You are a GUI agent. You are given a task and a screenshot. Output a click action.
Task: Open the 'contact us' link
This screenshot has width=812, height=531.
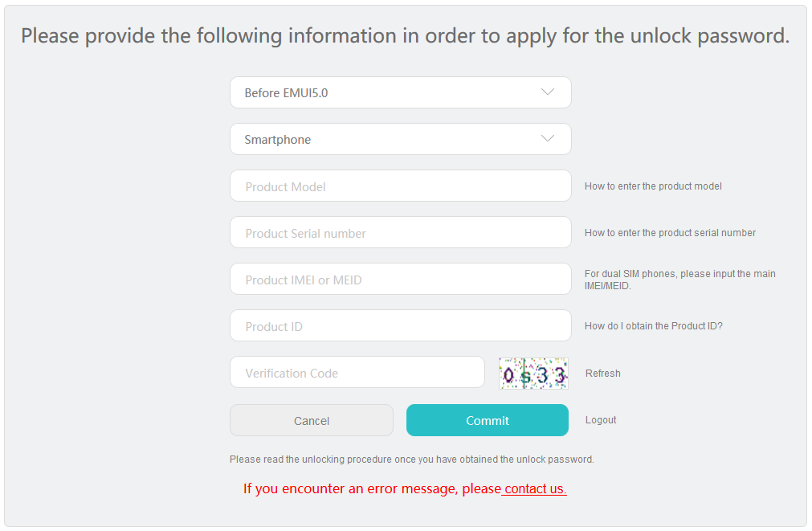pyautogui.click(x=535, y=488)
